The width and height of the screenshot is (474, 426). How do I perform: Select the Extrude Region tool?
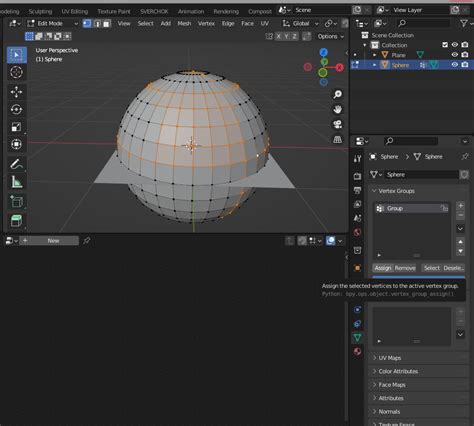[16, 220]
